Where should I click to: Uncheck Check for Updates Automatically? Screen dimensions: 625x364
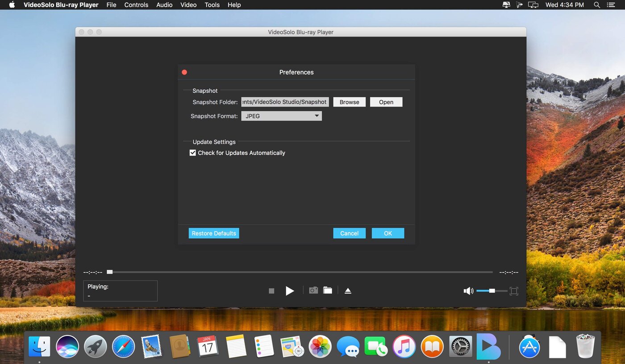click(193, 153)
